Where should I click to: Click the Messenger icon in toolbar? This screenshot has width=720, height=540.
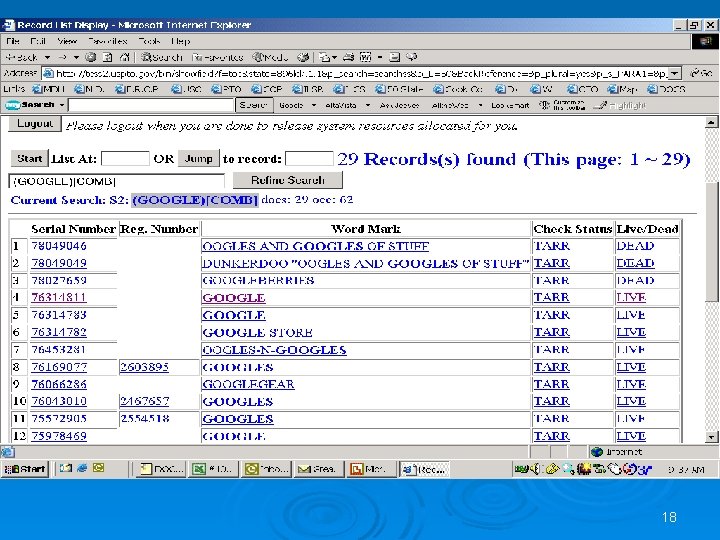click(x=412, y=57)
